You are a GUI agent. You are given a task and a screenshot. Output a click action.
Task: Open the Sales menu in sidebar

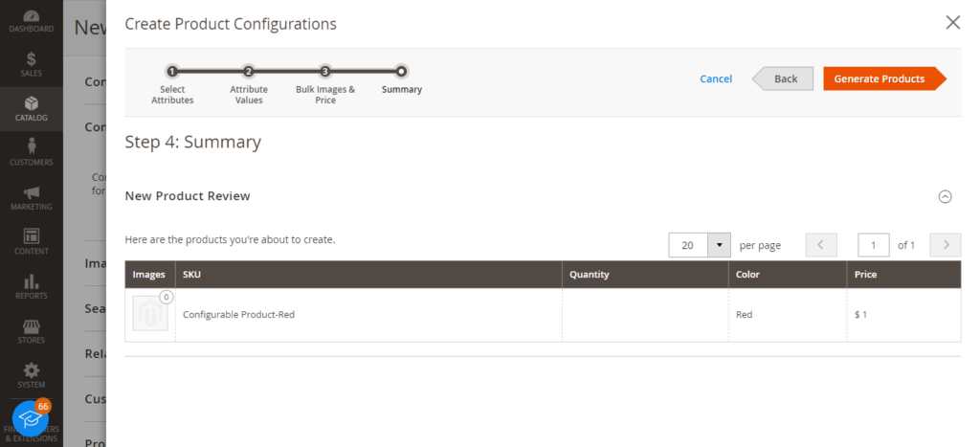pos(32,65)
